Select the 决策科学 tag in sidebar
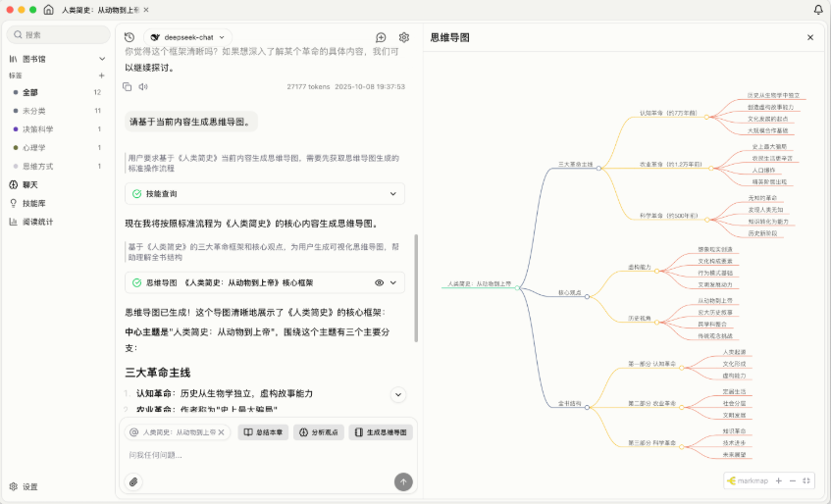The height and width of the screenshot is (504, 831). [x=38, y=128]
